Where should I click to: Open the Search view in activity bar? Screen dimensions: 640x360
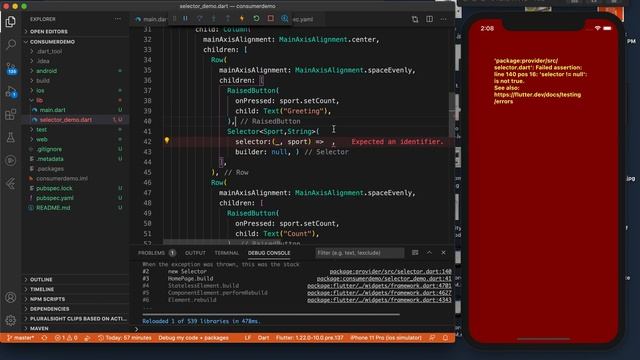(11, 44)
